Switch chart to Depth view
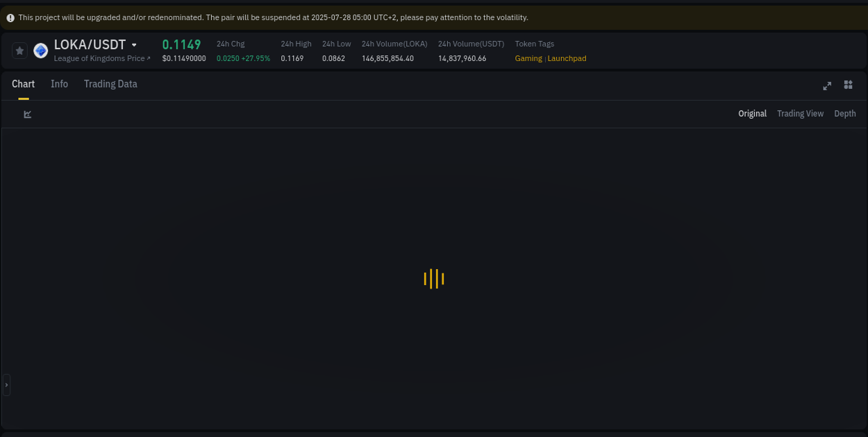This screenshot has width=868, height=437. [x=844, y=113]
